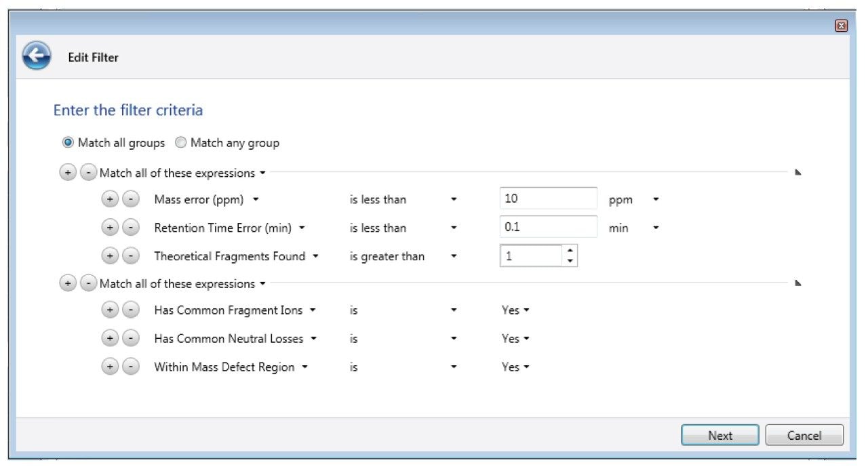Add expression after Has Common Neutral Losses
Screen dimensions: 868x473
pyautogui.click(x=110, y=338)
